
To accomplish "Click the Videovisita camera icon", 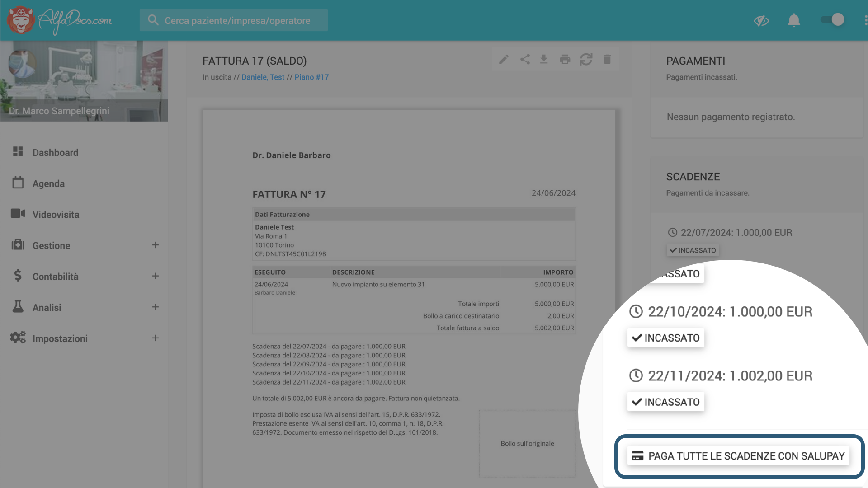I will [18, 213].
